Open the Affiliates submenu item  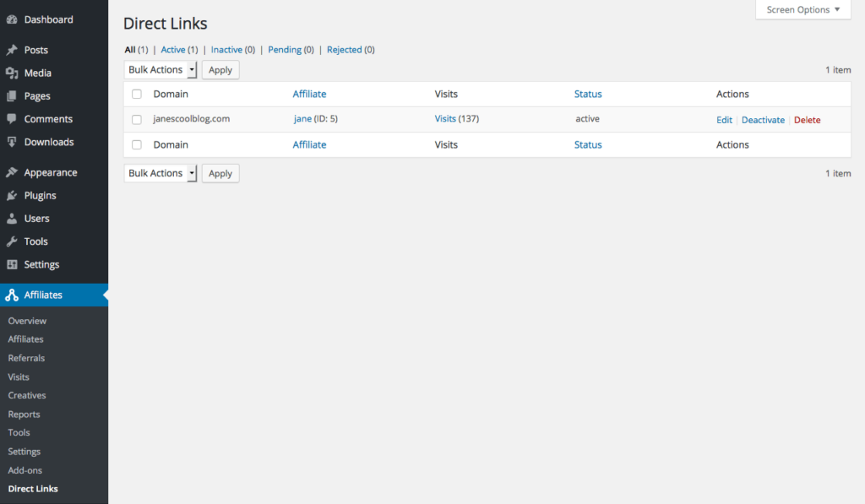(25, 339)
